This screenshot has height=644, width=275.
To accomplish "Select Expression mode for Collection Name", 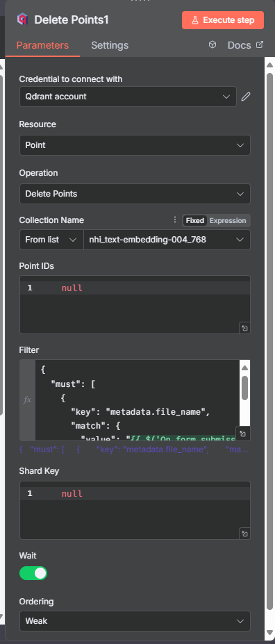I will click(x=228, y=220).
